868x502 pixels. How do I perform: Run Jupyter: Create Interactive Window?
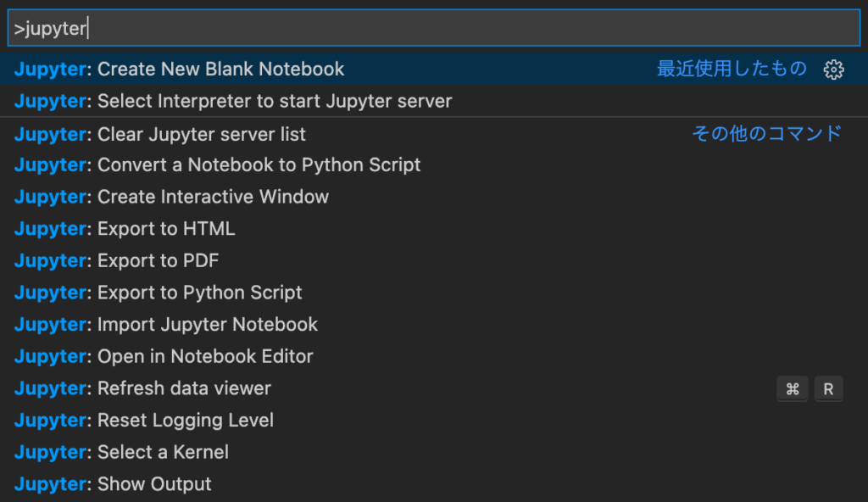point(434,197)
